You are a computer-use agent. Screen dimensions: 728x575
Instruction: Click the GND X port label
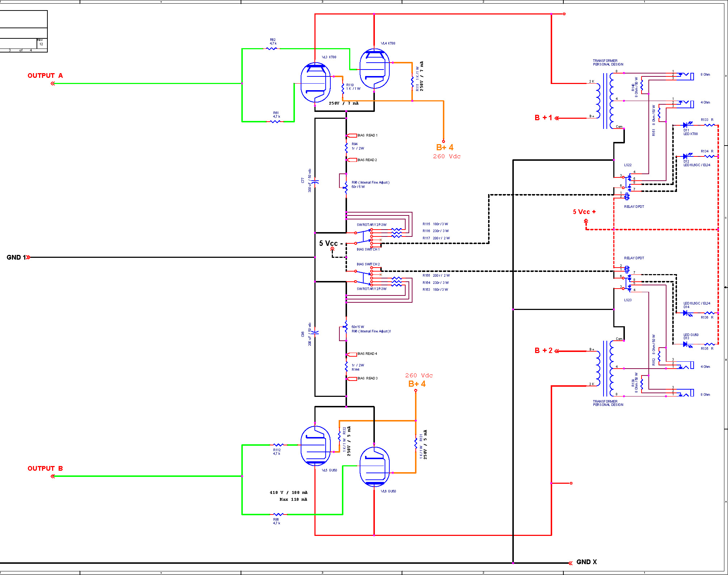coord(586,562)
